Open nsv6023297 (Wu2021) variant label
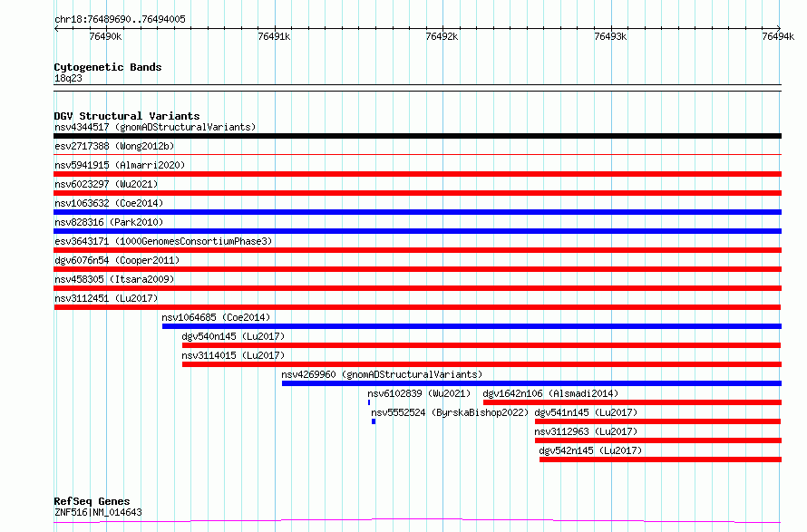 point(106,184)
